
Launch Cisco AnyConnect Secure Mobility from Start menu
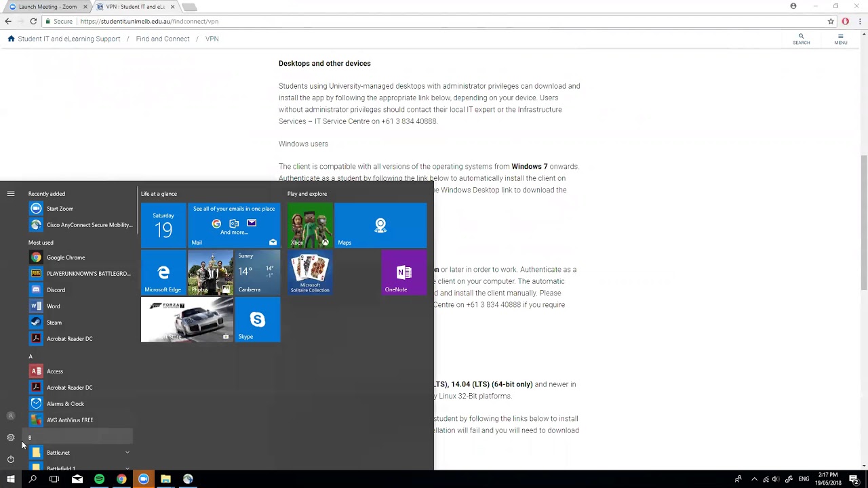pyautogui.click(x=80, y=225)
